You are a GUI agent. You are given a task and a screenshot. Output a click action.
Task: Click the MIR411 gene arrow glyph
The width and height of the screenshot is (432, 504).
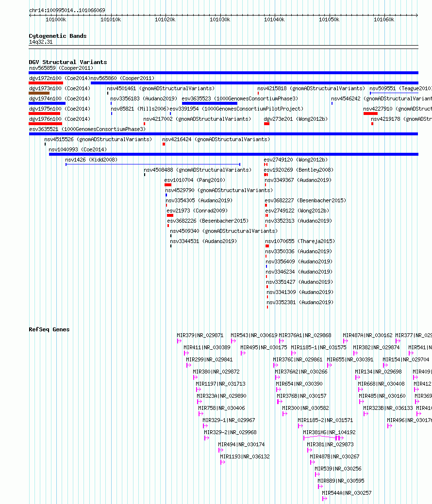pyautogui.click(x=186, y=353)
